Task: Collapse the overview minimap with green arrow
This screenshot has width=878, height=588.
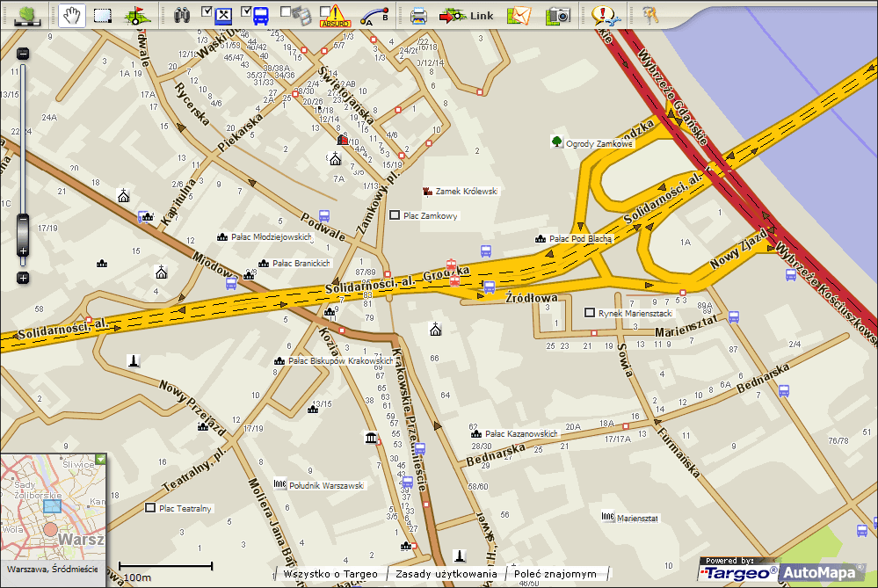Action: point(100,459)
